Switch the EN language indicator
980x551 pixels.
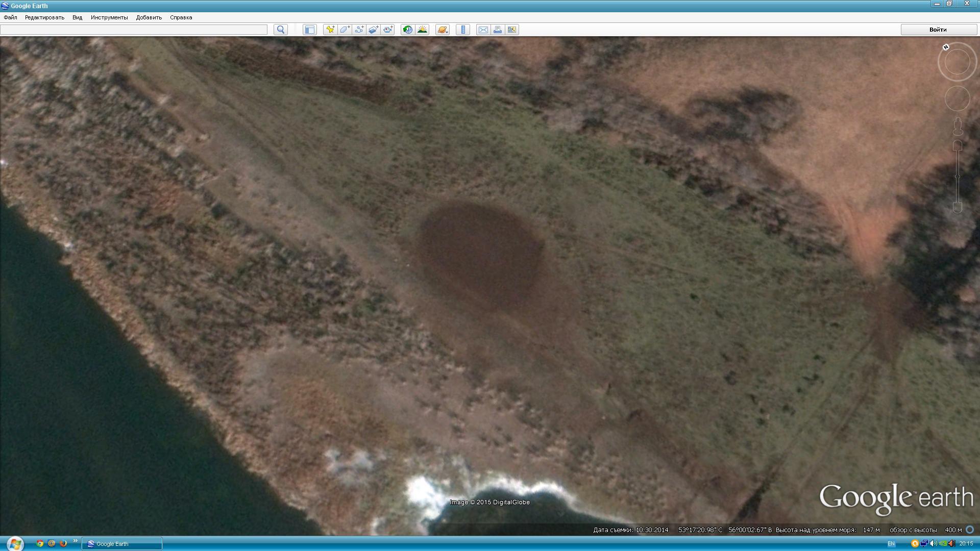click(x=891, y=544)
